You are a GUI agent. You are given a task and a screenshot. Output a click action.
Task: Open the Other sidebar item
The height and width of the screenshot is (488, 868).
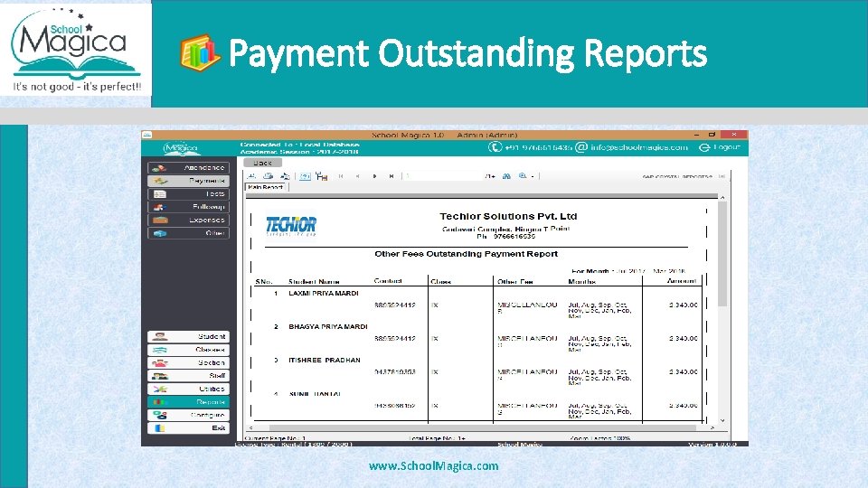188,233
